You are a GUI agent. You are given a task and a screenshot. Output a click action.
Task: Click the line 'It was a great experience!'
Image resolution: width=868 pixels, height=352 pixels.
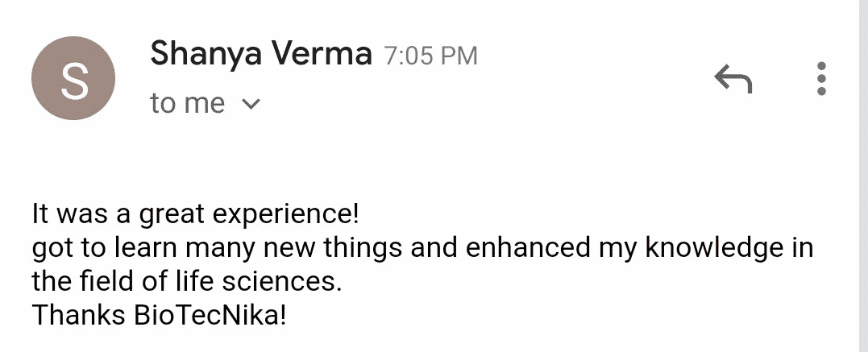point(197,215)
